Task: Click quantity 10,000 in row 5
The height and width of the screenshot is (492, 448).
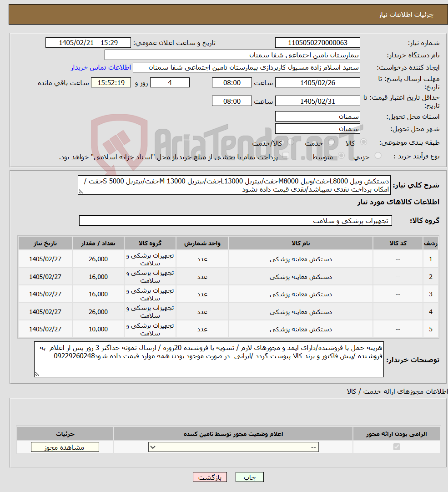Action: [x=98, y=329]
